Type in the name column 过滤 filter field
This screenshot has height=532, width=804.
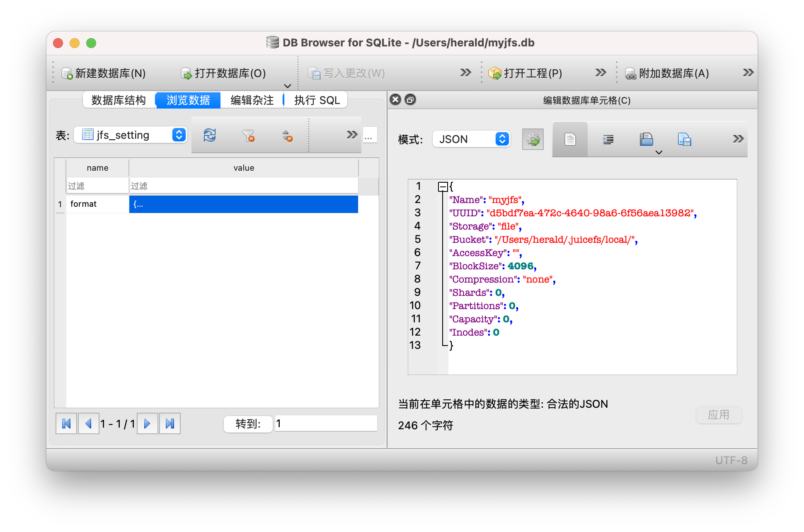click(97, 185)
